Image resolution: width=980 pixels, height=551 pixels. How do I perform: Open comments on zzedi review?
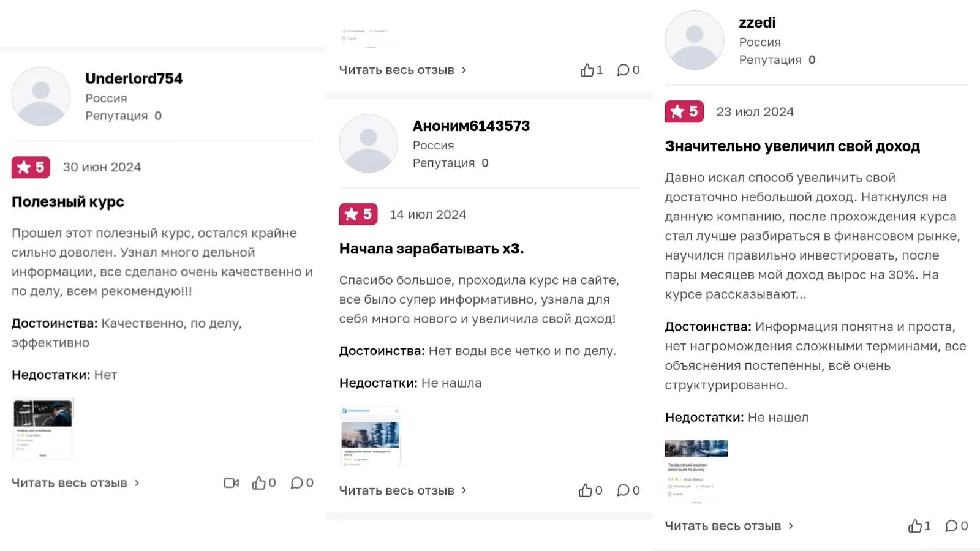tap(956, 526)
